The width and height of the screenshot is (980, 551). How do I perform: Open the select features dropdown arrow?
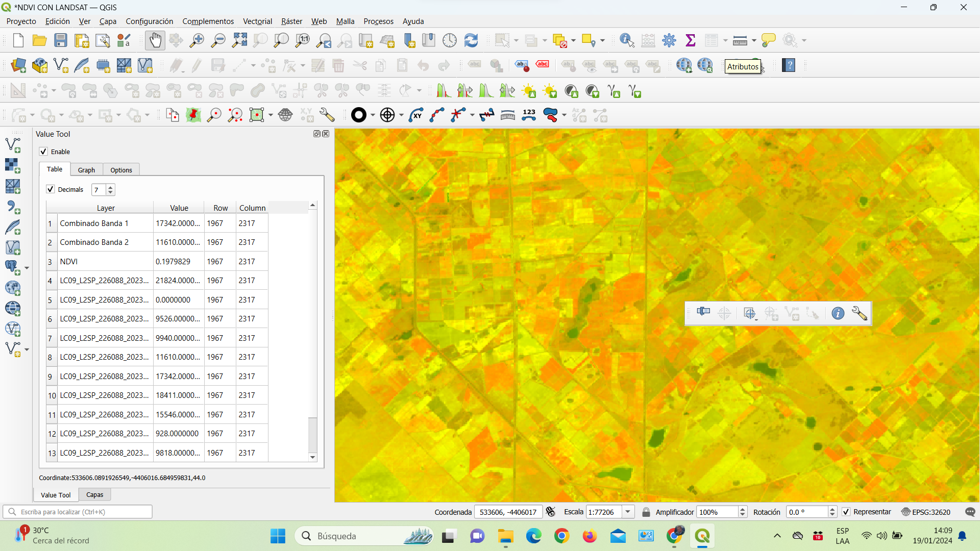click(516, 40)
